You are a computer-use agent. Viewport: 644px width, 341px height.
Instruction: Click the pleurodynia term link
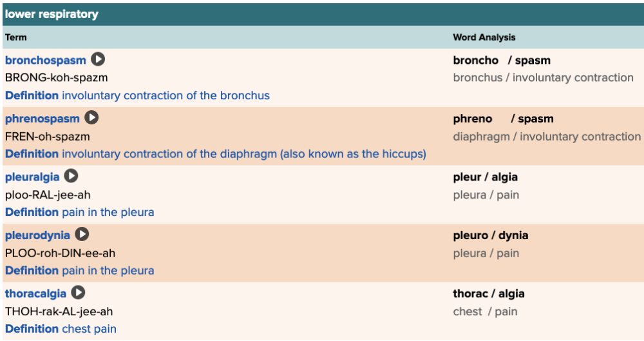[x=37, y=235]
